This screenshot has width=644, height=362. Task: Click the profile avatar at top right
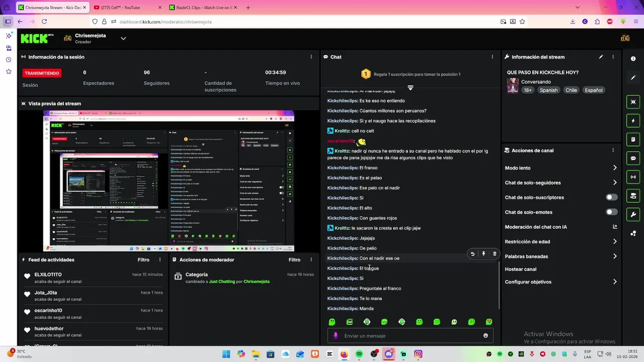pyautogui.click(x=625, y=38)
